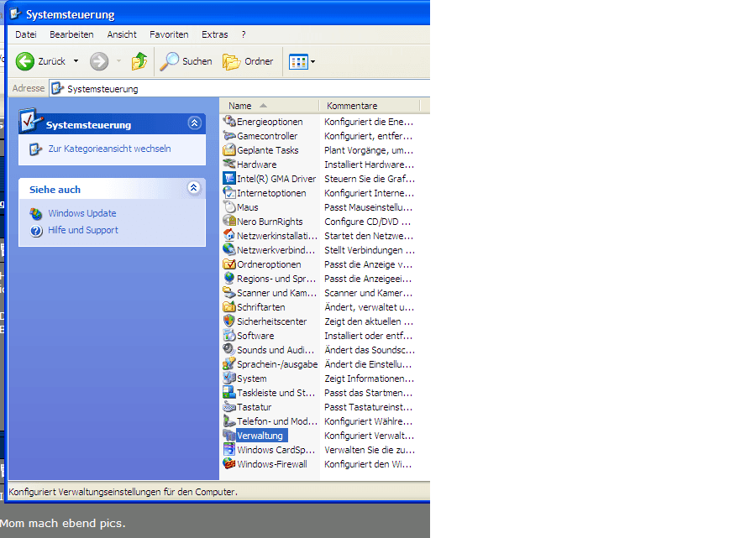Click the 'Konfiguriert Verwalt…' comment
Image resolution: width=756 pixels, height=538 pixels.
pos(370,436)
